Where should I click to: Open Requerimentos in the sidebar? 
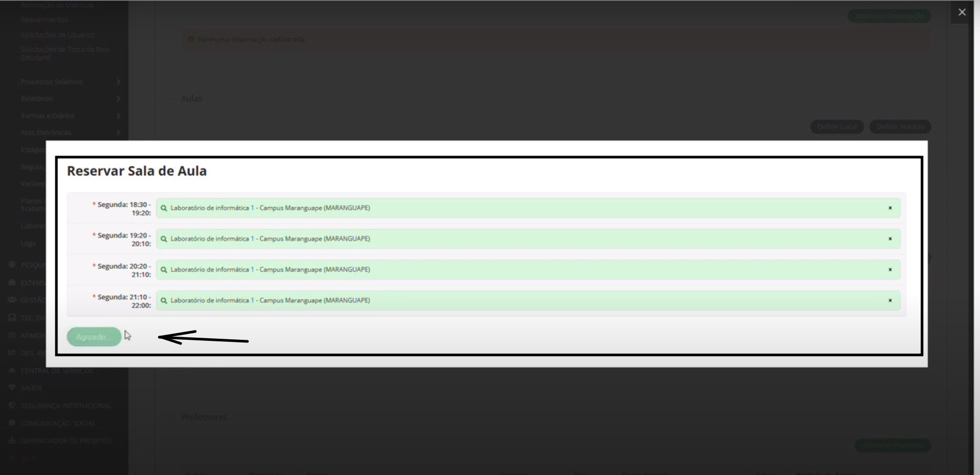pyautogui.click(x=44, y=20)
